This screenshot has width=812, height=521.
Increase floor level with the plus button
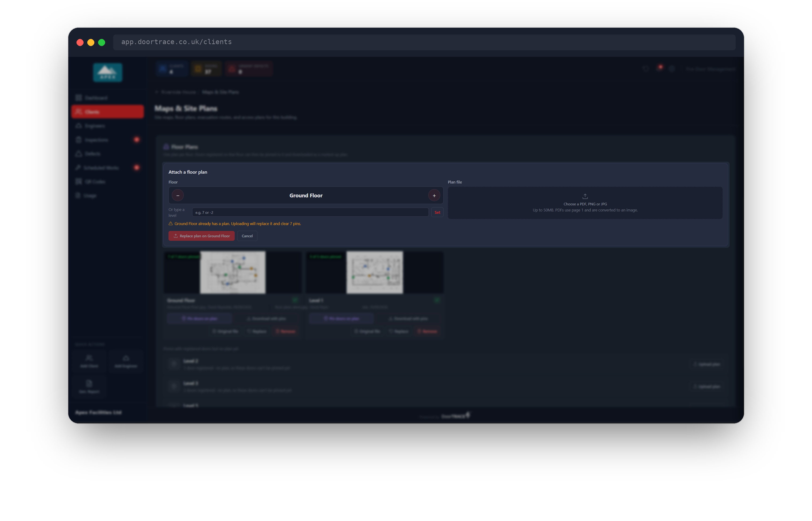click(x=434, y=195)
